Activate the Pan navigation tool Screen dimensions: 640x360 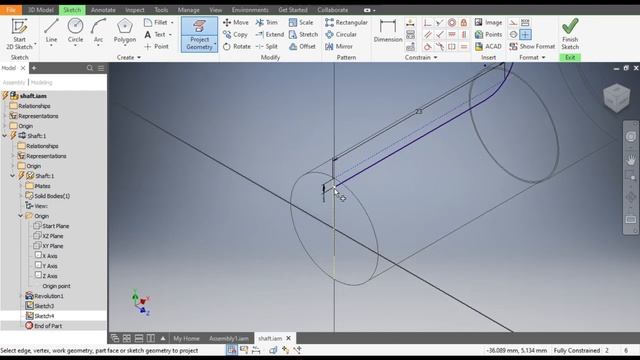631,160
